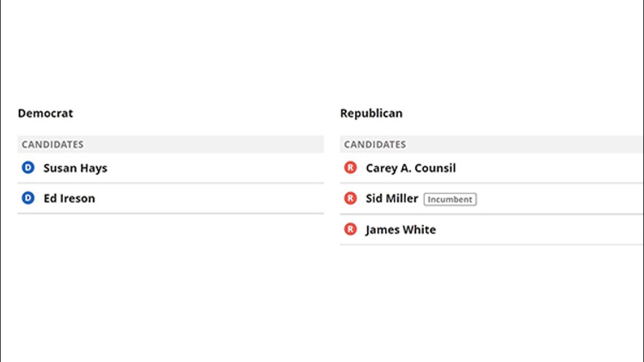
Task: Click the red R icon beside Carey A. Counsil
Action: coord(350,168)
